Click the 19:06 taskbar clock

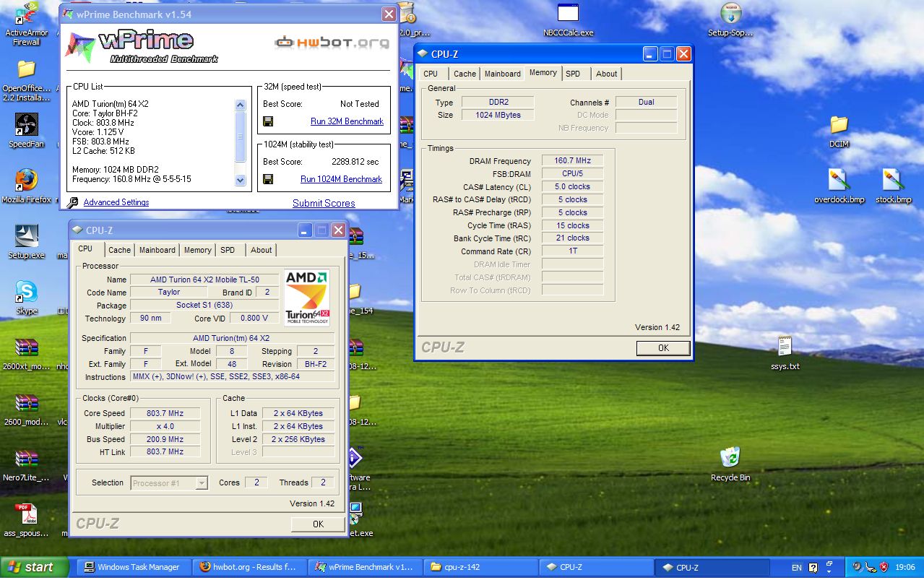tap(904, 568)
